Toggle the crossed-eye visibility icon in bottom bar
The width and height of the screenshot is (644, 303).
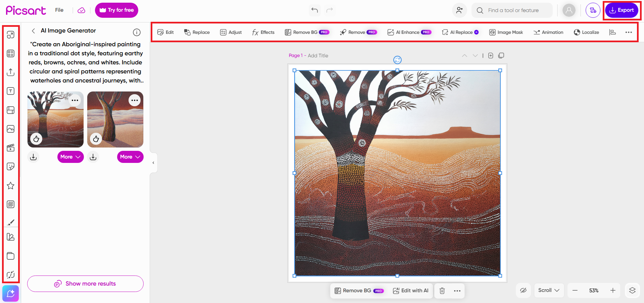[x=523, y=291]
